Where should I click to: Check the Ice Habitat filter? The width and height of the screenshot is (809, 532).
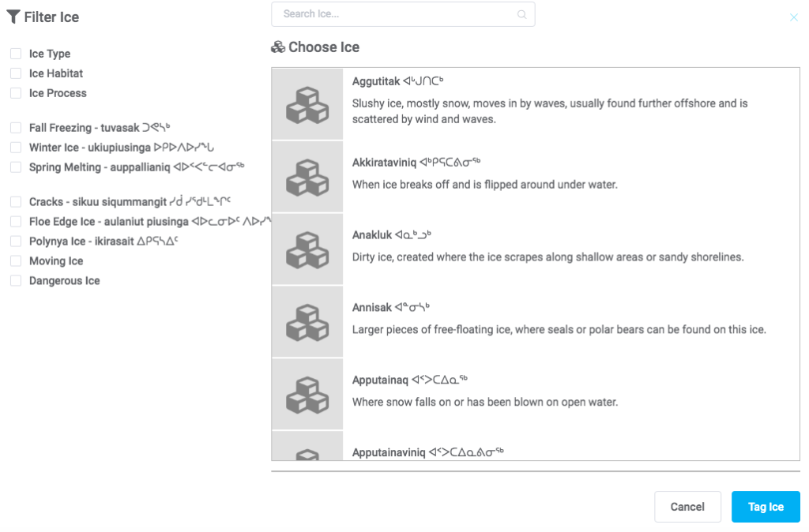[16, 73]
